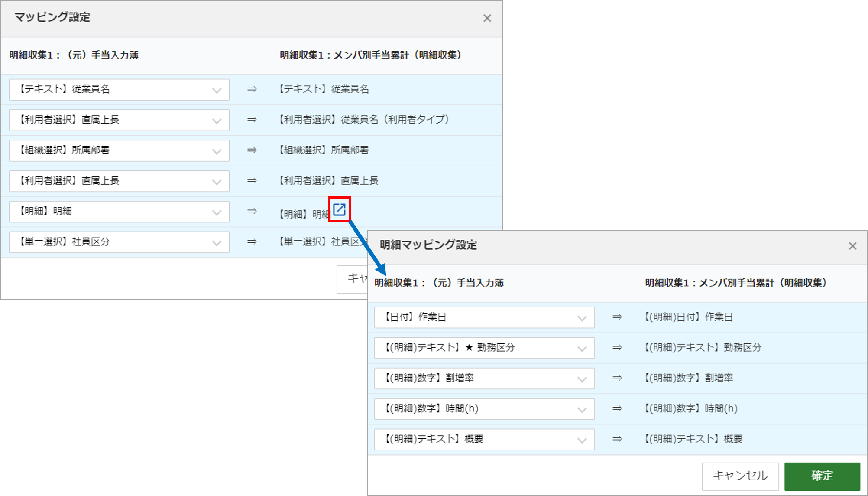Close the 明細マッピング設定 dialog with X
Viewport: 868px width, 496px height.
pyautogui.click(x=852, y=246)
